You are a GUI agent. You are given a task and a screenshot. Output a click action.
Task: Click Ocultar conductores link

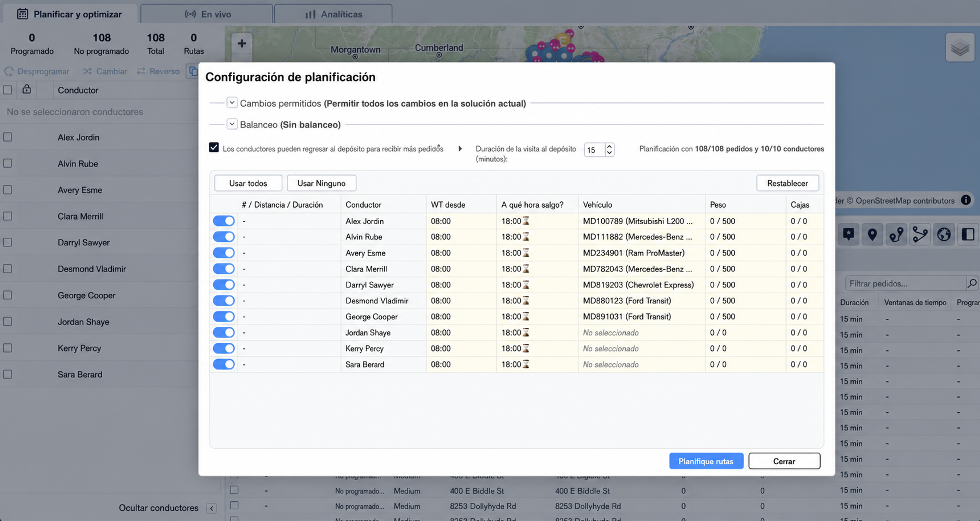click(158, 508)
